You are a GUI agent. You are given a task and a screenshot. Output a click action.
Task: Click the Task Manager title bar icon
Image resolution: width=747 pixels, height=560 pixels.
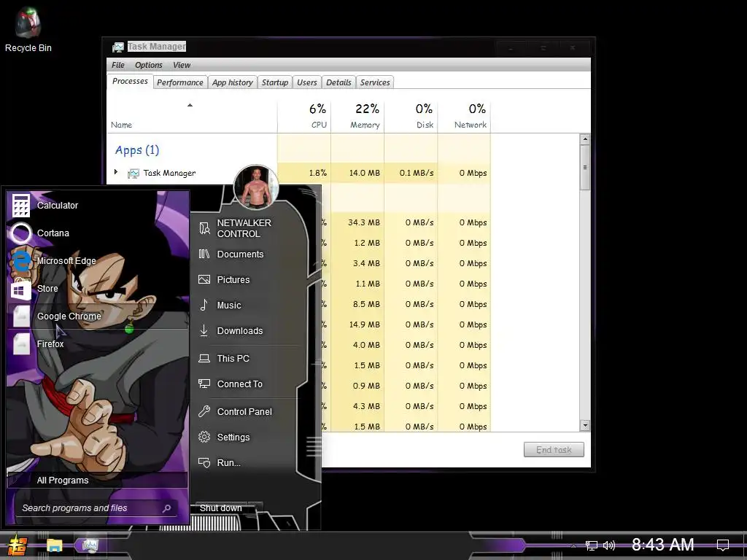[117, 47]
